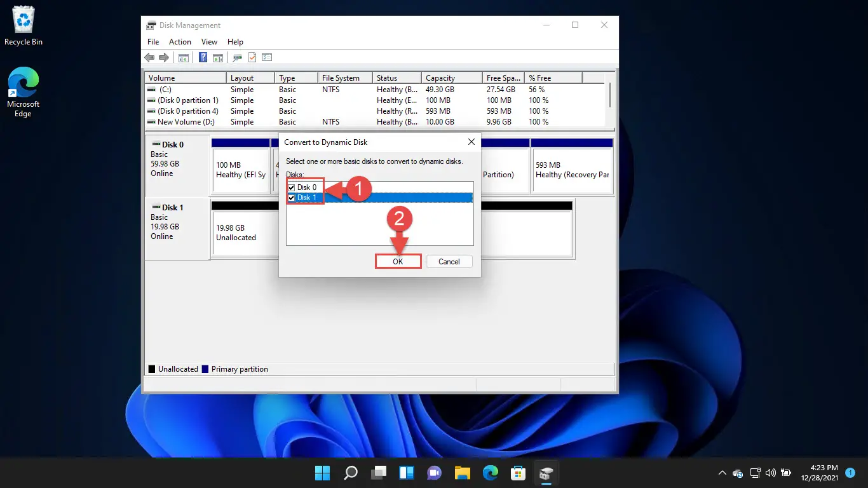Open the Windows Start menu
The width and height of the screenshot is (868, 488).
pos(323,473)
